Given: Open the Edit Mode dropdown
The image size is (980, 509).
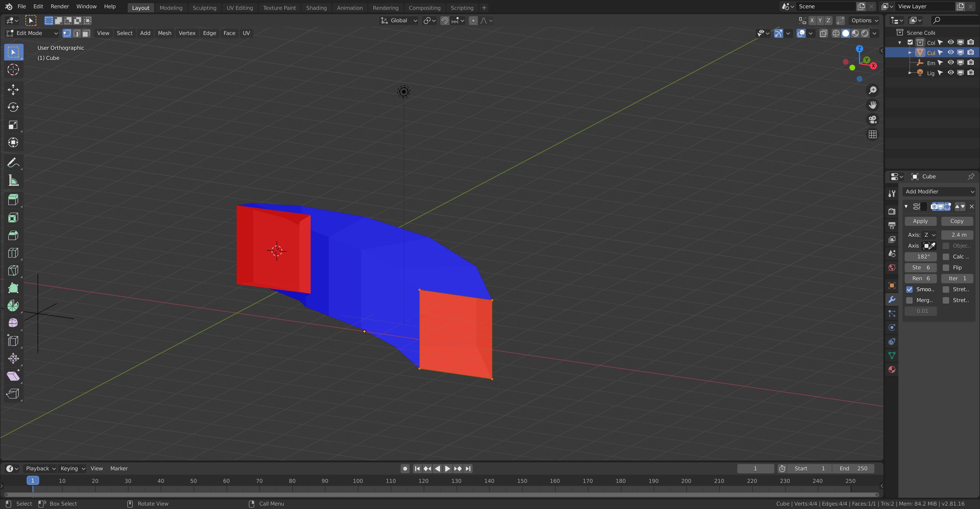Looking at the screenshot, I should click(32, 33).
